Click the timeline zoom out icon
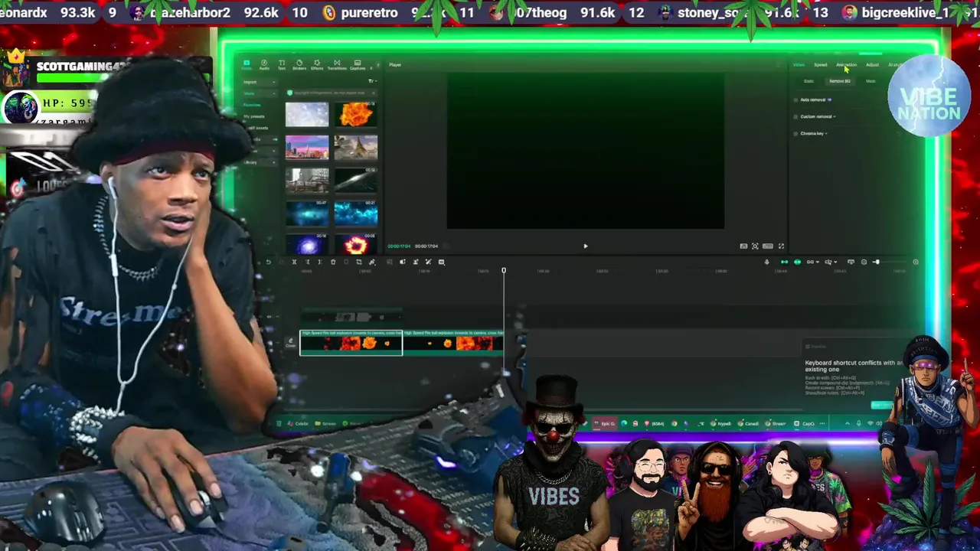 [864, 262]
